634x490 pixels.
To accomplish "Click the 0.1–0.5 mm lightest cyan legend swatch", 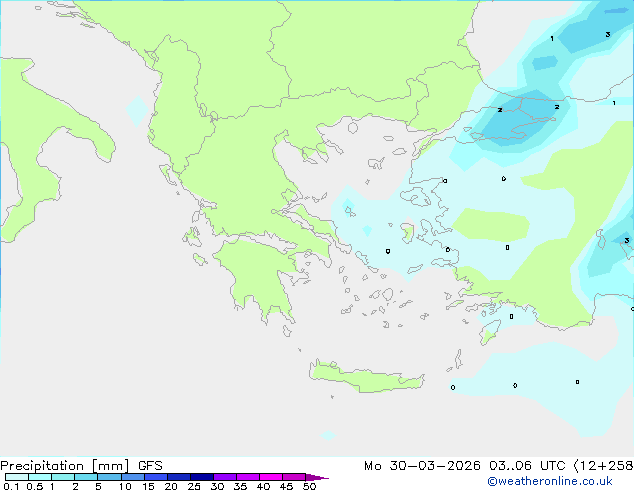I will (x=17, y=477).
